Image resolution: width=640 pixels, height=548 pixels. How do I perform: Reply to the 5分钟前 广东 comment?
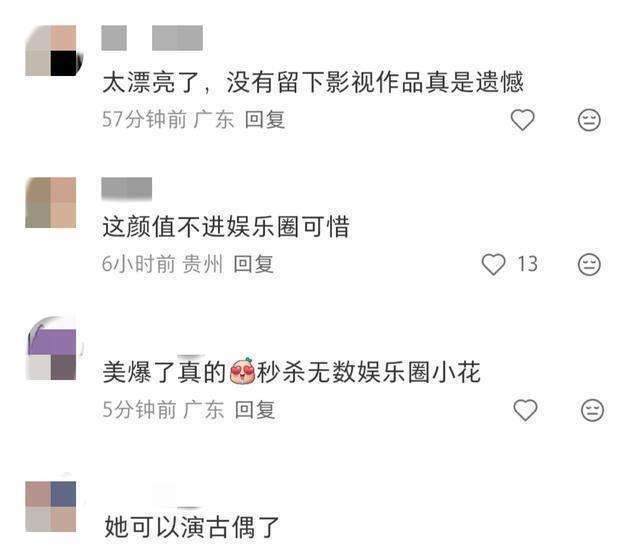point(255,410)
